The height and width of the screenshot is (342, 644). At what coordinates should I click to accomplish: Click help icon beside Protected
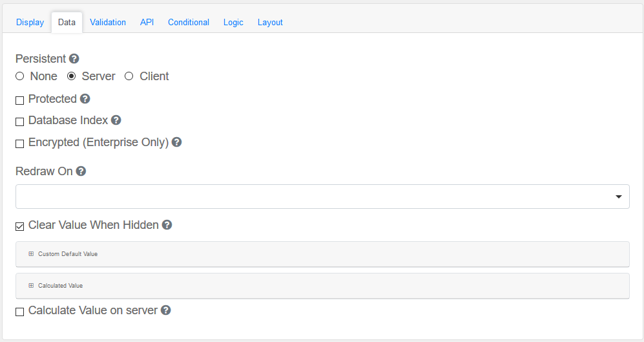pos(85,99)
